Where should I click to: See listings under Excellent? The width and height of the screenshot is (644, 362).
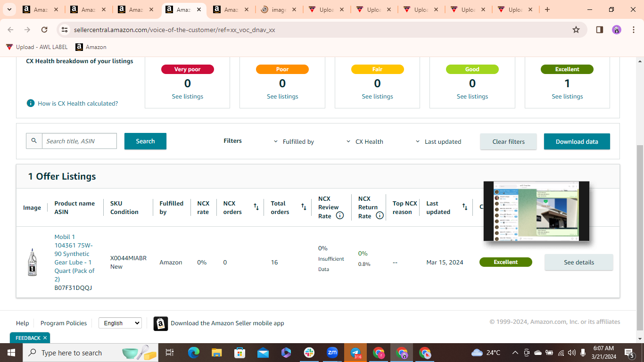point(567,96)
